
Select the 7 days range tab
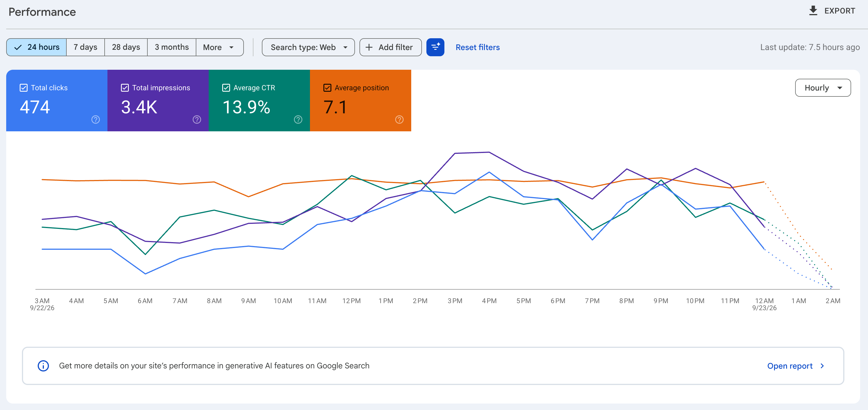click(85, 47)
